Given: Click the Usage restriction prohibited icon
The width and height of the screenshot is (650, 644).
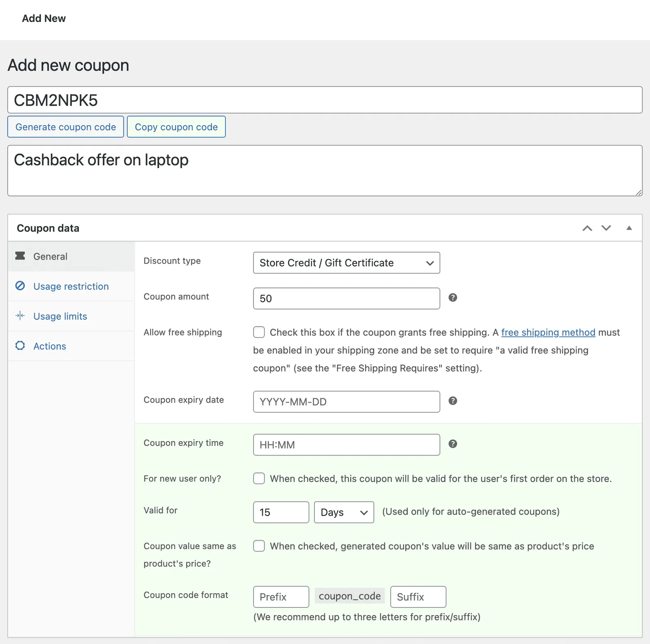Looking at the screenshot, I should tap(20, 286).
